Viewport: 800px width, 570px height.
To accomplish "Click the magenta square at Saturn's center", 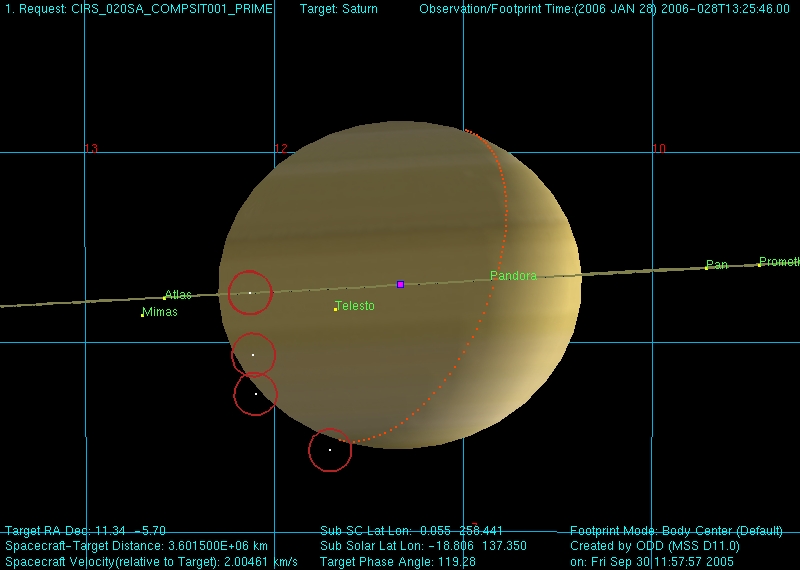I will pos(400,284).
